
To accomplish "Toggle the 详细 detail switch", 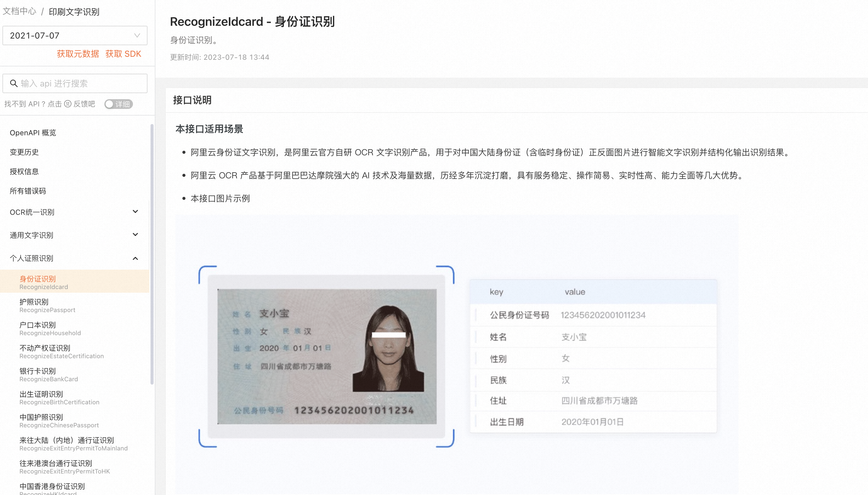I will [x=118, y=104].
